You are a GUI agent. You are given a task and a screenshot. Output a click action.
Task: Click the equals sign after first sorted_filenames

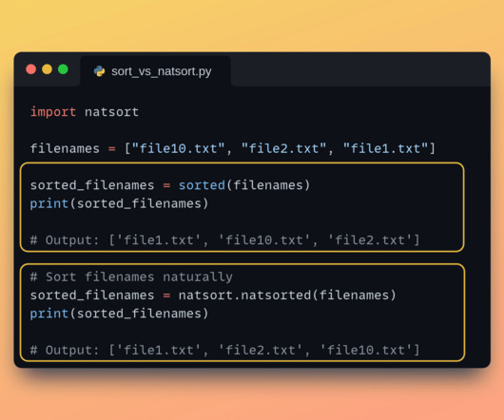[x=166, y=185]
